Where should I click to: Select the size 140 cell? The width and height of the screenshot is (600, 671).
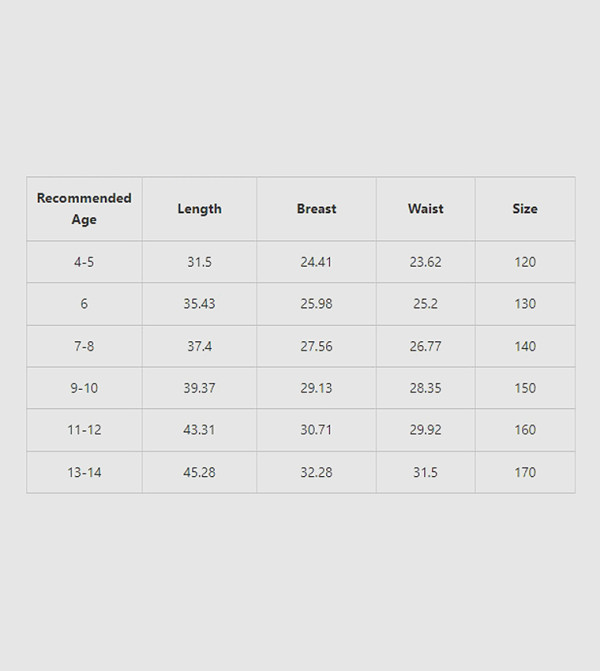point(525,346)
